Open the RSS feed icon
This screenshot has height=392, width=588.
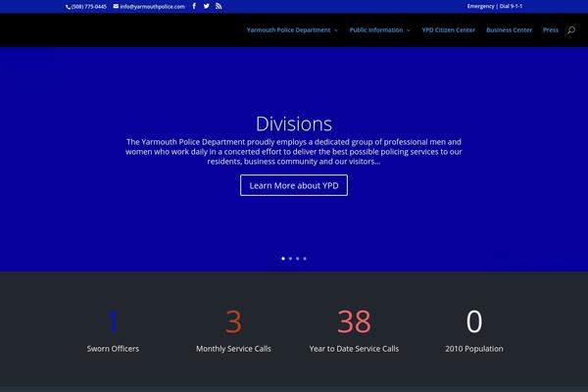coord(219,6)
